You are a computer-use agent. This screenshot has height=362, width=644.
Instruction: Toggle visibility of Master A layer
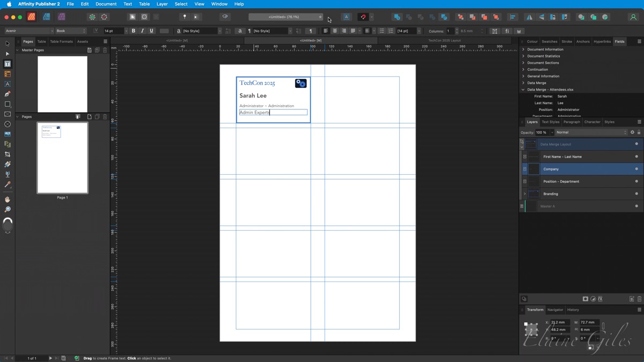636,206
